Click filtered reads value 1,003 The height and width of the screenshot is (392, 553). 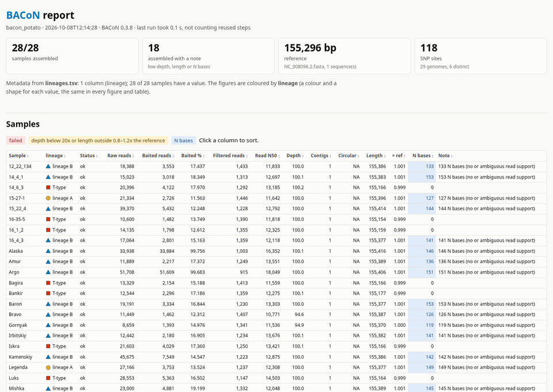tap(242, 251)
